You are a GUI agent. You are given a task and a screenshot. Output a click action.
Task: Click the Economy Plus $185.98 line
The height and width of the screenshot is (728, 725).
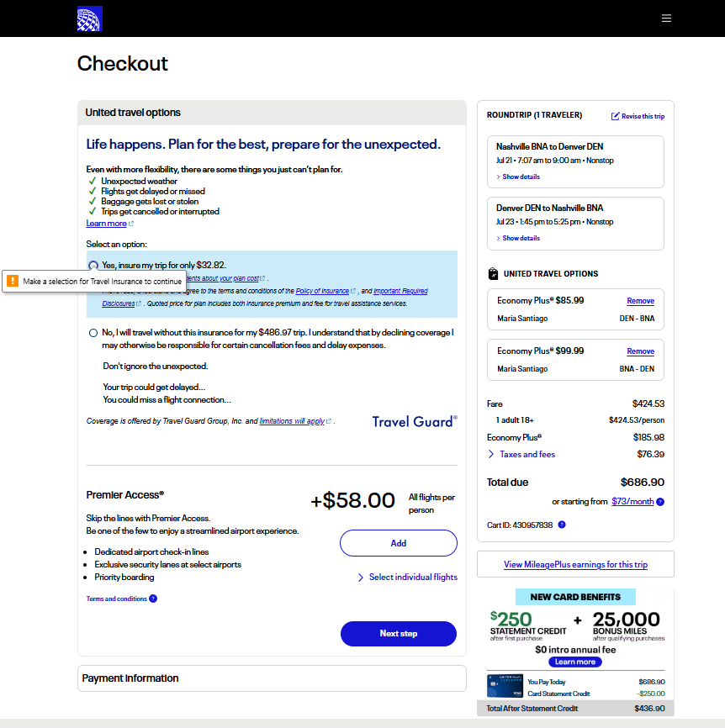click(575, 437)
